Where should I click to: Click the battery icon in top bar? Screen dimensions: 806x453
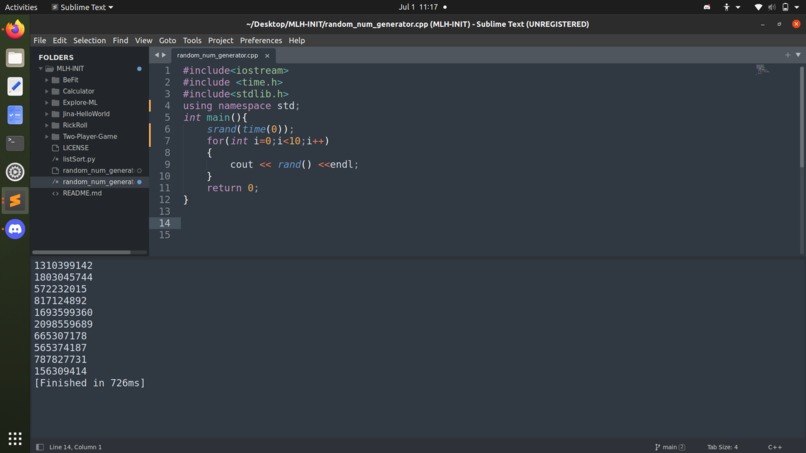(x=785, y=7)
